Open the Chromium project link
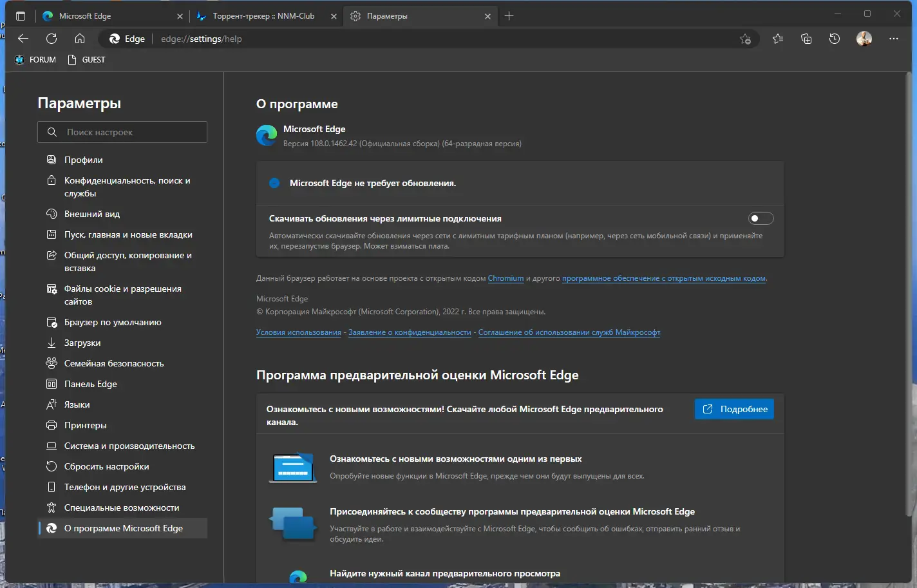This screenshot has width=917, height=588. coord(506,278)
